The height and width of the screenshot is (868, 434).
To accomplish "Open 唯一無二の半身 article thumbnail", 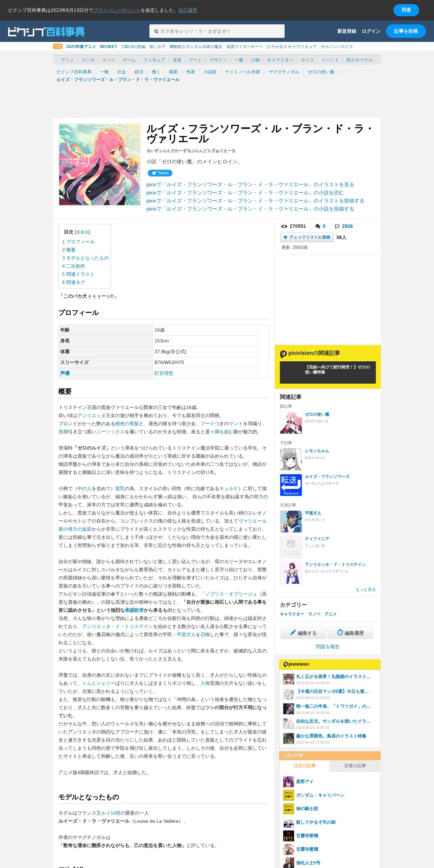I will click(x=288, y=709).
